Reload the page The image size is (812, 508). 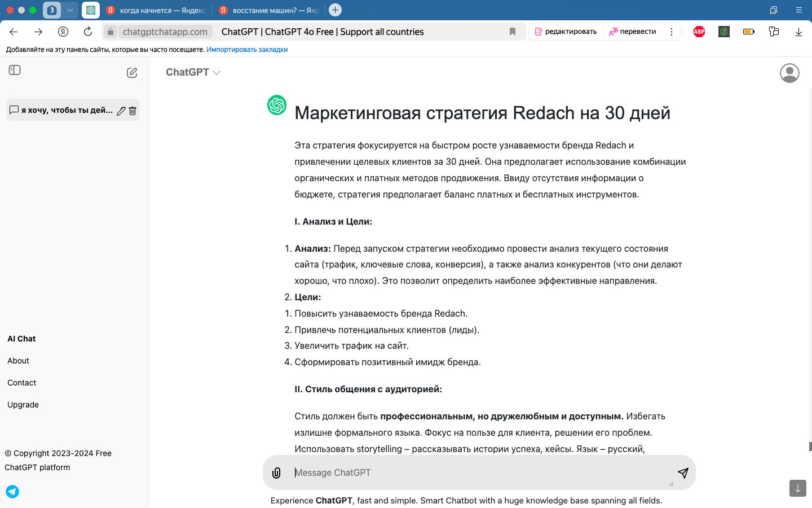pos(88,32)
